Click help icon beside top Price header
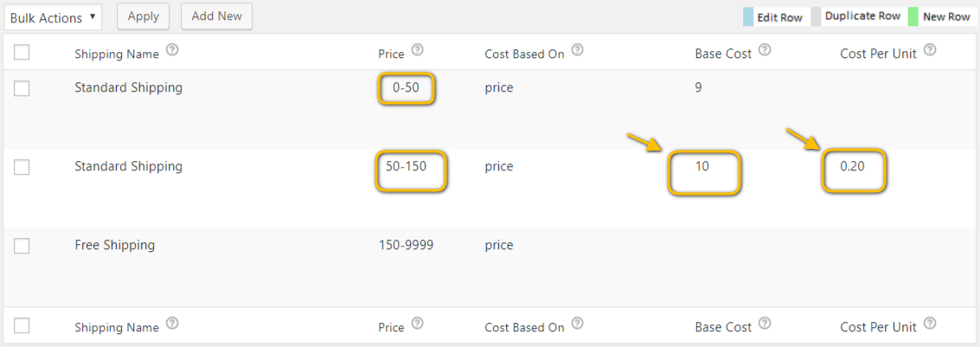 coord(417,50)
